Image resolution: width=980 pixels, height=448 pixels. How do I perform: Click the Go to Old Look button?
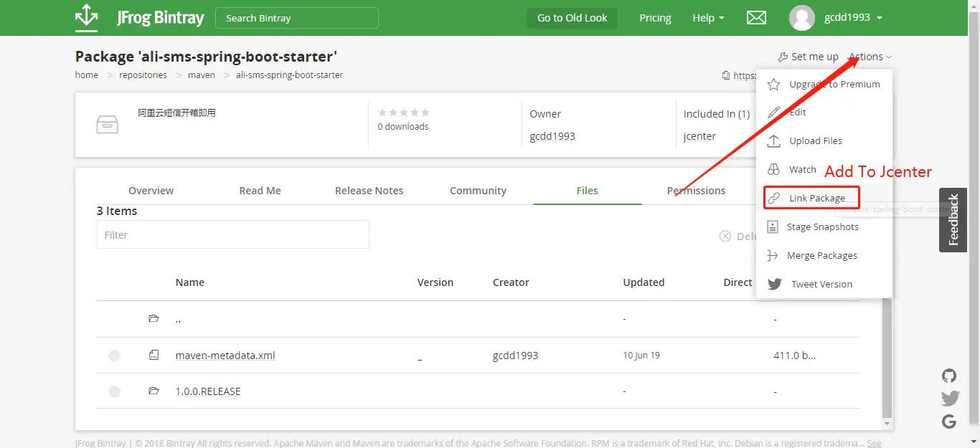click(x=572, y=18)
